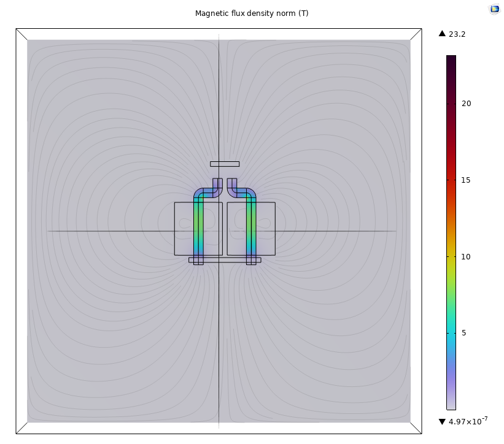Click the minimum value triangle marker near 4.97×10⁻⁷
The height and width of the screenshot is (444, 504).
click(x=442, y=421)
